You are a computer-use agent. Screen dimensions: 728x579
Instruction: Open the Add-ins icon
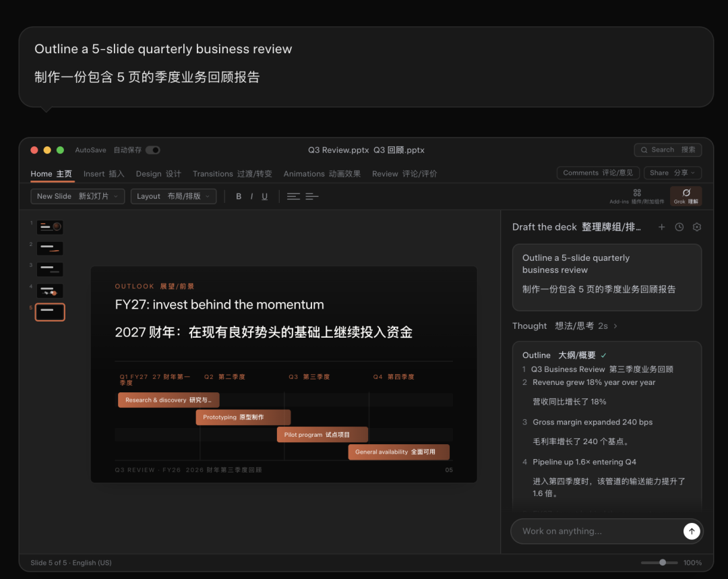tap(637, 196)
